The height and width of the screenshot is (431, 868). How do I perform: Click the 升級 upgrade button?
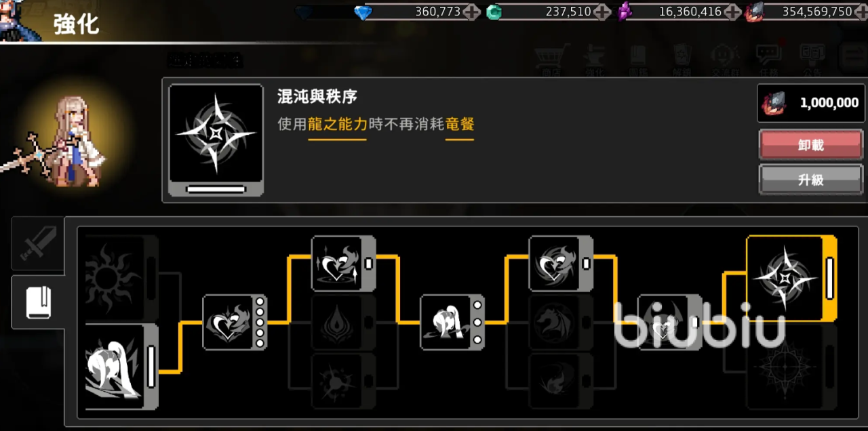pos(811,180)
